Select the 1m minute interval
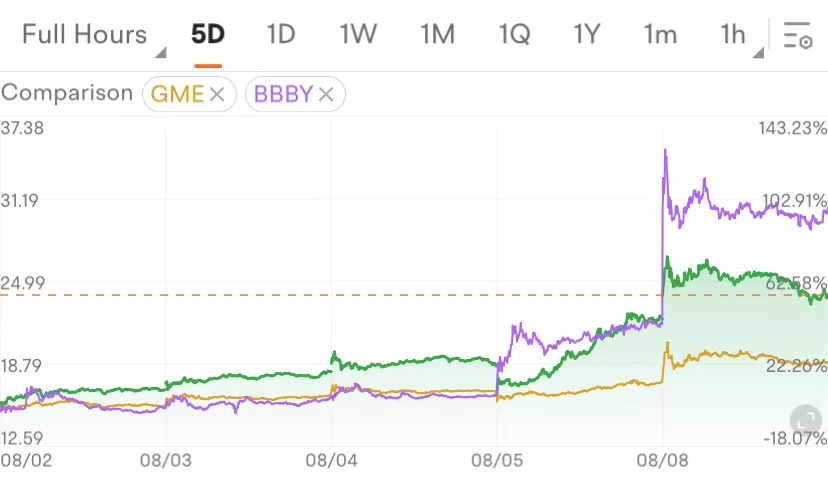Screen dimensions: 828x486 pos(660,35)
